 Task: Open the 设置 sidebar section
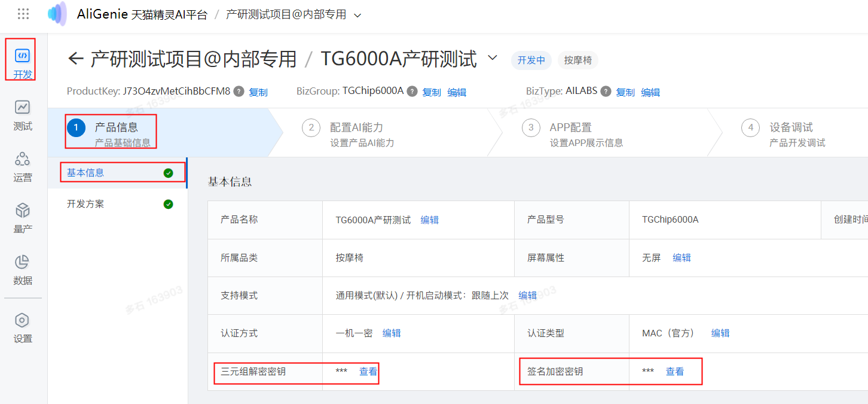point(23,328)
